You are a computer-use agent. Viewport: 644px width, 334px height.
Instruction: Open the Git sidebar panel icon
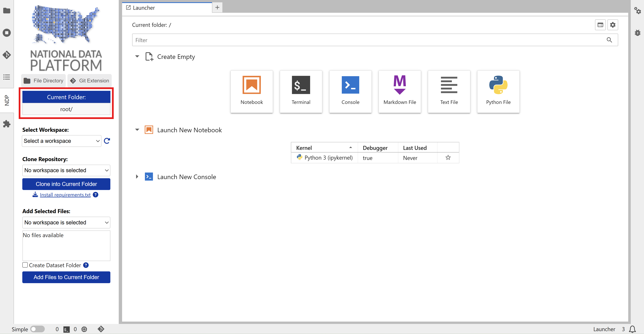(7, 55)
